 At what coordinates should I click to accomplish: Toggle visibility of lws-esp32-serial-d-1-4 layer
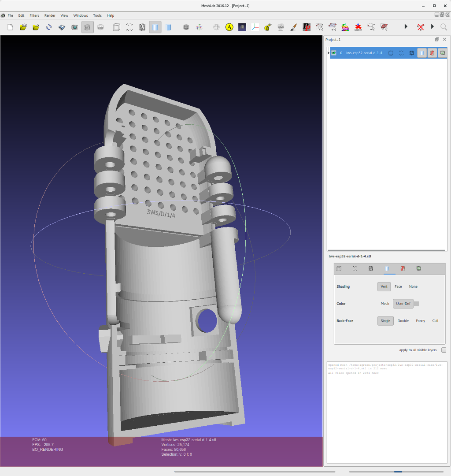(334, 53)
